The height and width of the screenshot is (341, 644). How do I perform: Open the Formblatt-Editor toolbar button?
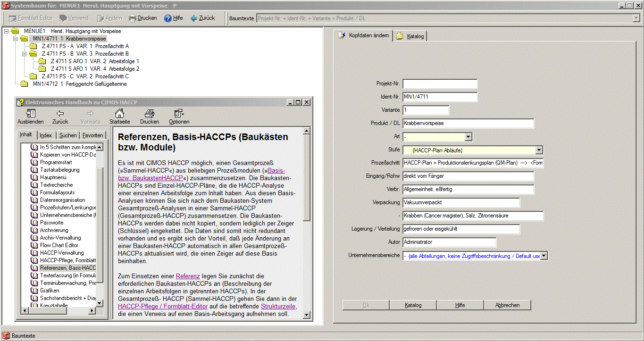31,18
